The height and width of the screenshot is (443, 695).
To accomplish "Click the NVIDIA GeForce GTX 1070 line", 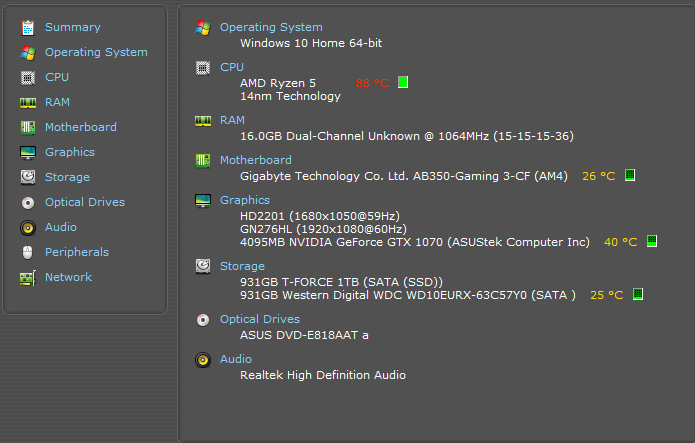I will (415, 242).
